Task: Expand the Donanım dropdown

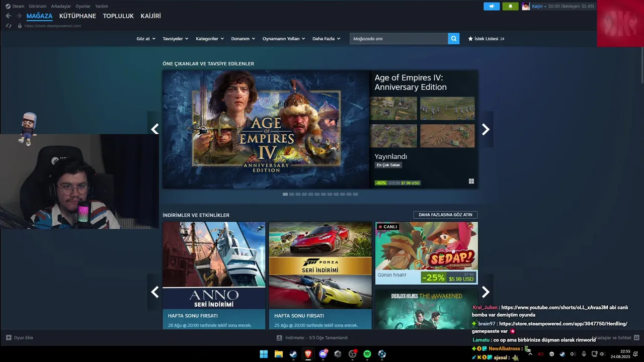Action: (x=243, y=39)
